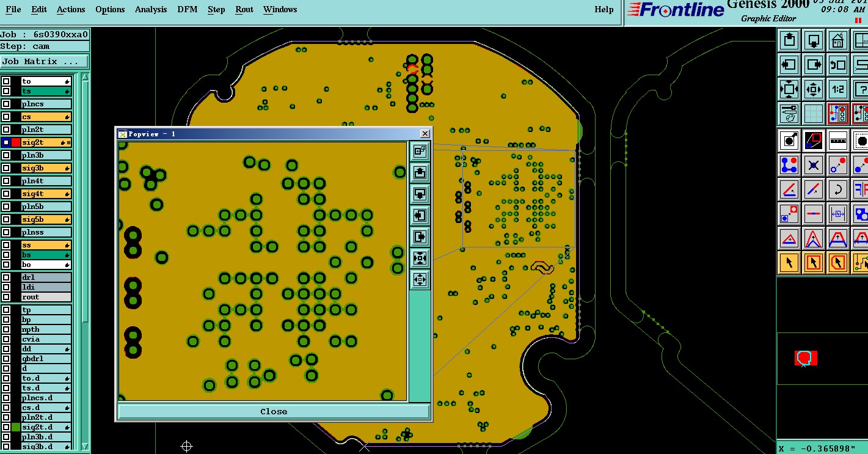Select the gbdrl layer name
Screen dimensions: 868x454
[x=46, y=359]
